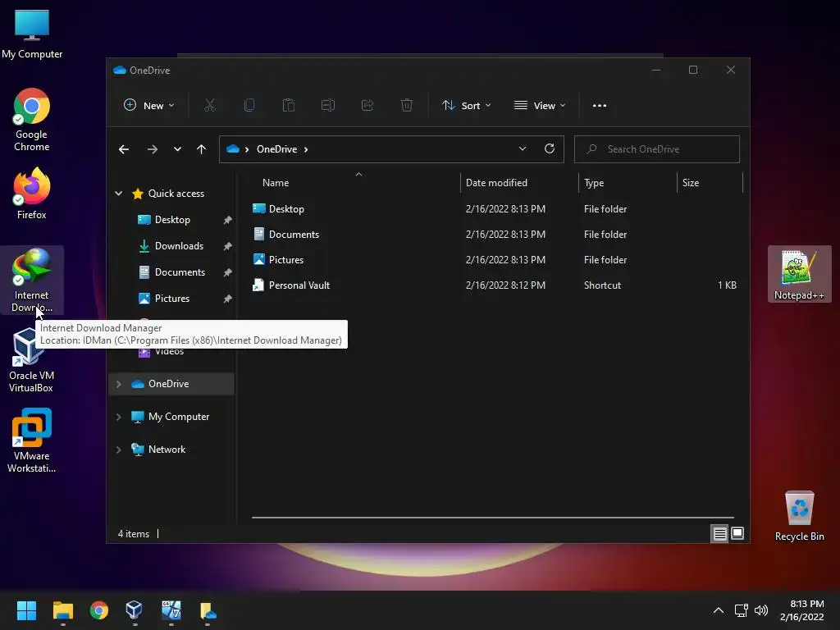The width and height of the screenshot is (840, 630).
Task: Open recent locations dropdown arrow
Action: [x=177, y=149]
